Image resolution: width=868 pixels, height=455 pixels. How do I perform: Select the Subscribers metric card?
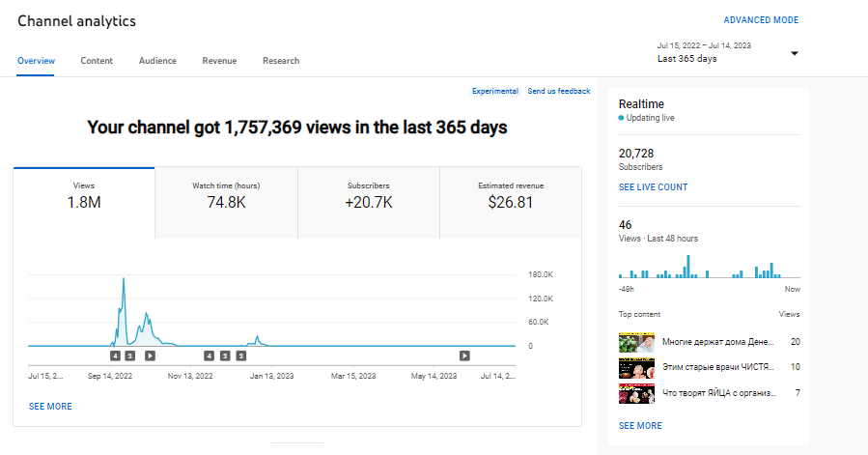tap(368, 202)
